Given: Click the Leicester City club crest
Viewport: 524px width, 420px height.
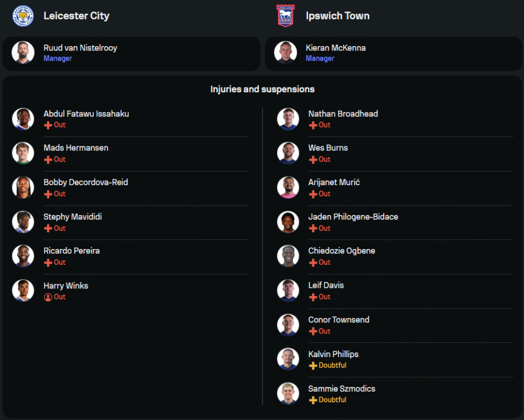Looking at the screenshot, I should (x=23, y=16).
